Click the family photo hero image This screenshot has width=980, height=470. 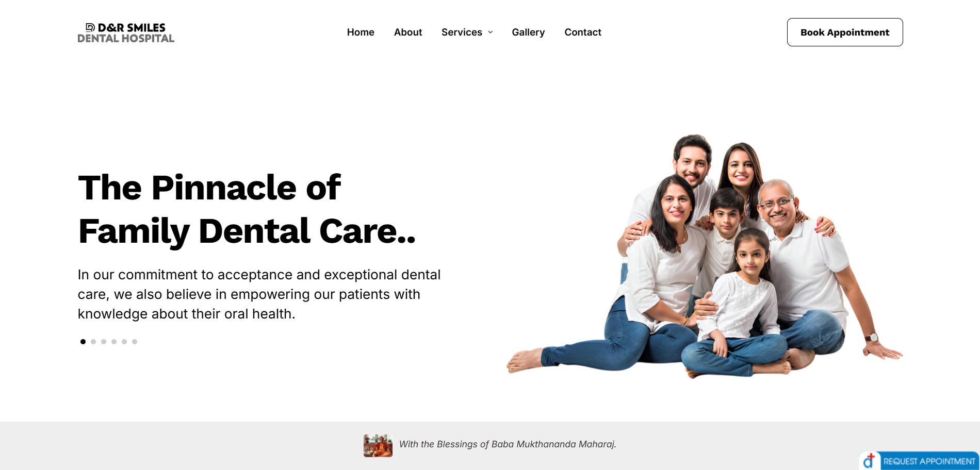point(705,256)
